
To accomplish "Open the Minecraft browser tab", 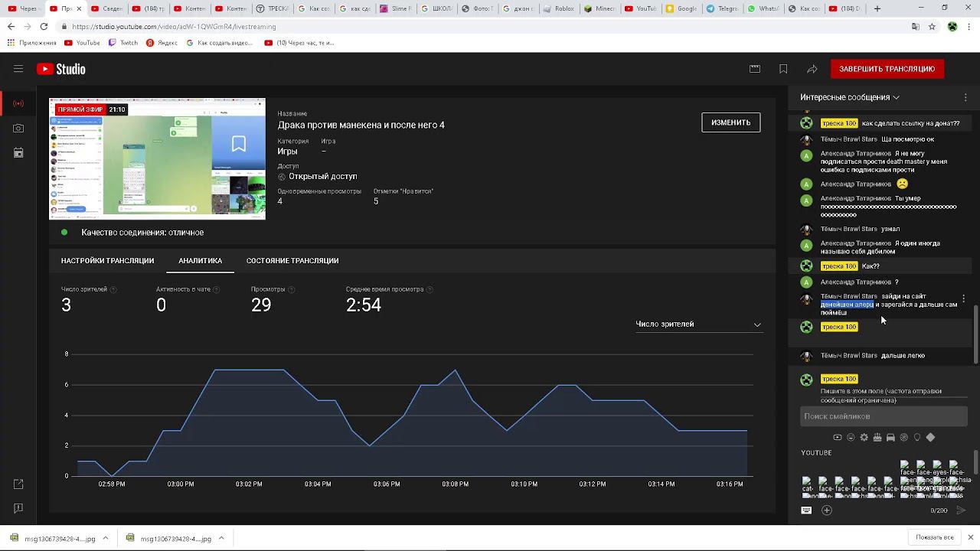I will [599, 8].
